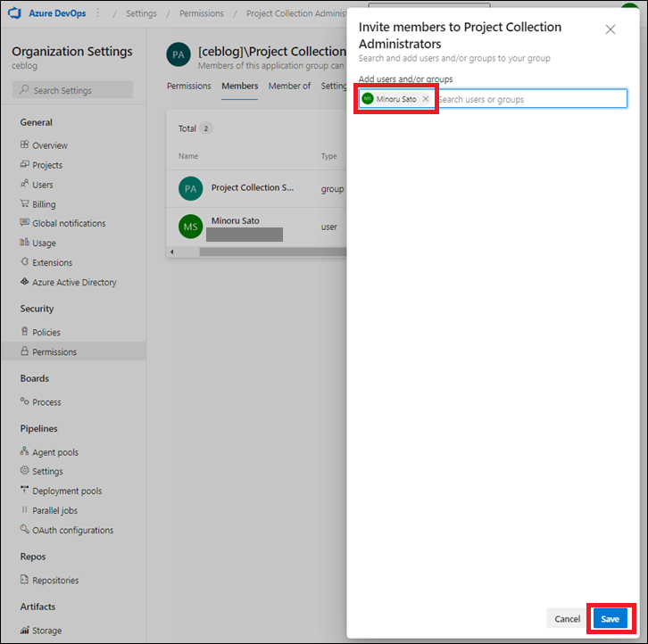The height and width of the screenshot is (644, 648).
Task: Click the Project Collection Administrators breadcrumb
Action: point(296,13)
